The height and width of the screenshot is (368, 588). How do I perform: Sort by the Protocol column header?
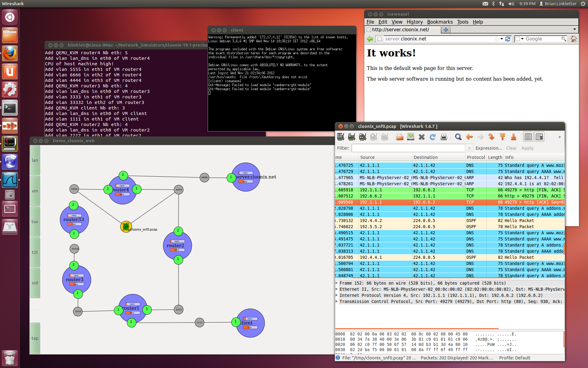click(x=476, y=157)
